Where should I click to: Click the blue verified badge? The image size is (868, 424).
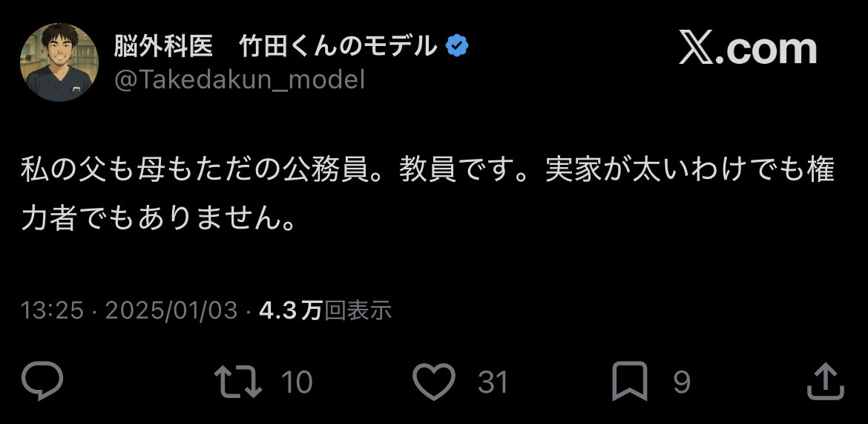click(x=456, y=48)
